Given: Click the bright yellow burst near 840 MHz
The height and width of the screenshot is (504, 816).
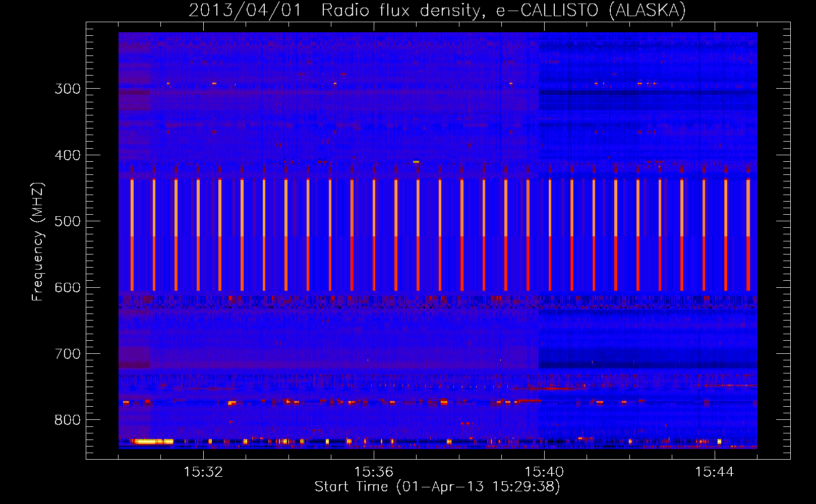Looking at the screenshot, I should pyautogui.click(x=153, y=442).
